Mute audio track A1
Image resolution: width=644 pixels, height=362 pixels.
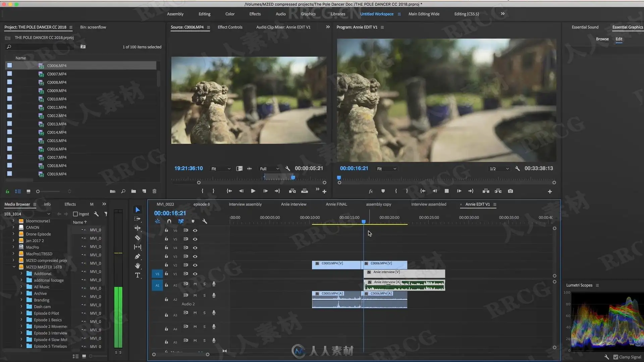[x=195, y=284]
